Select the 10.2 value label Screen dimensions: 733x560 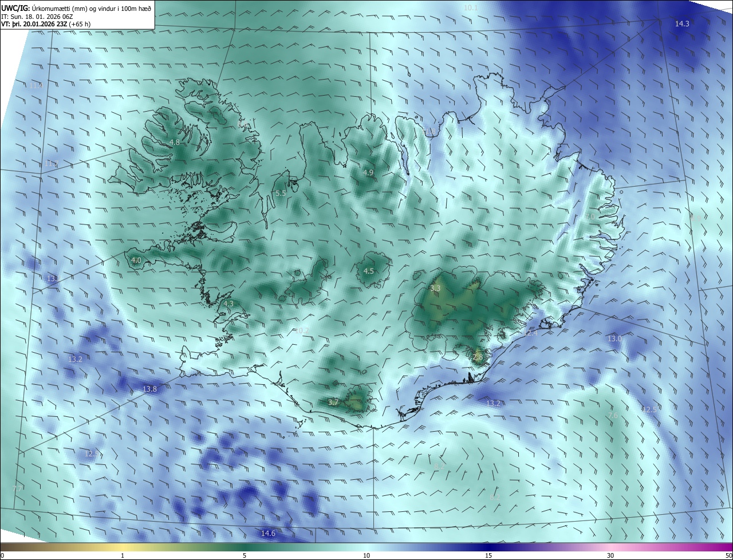coord(301,331)
